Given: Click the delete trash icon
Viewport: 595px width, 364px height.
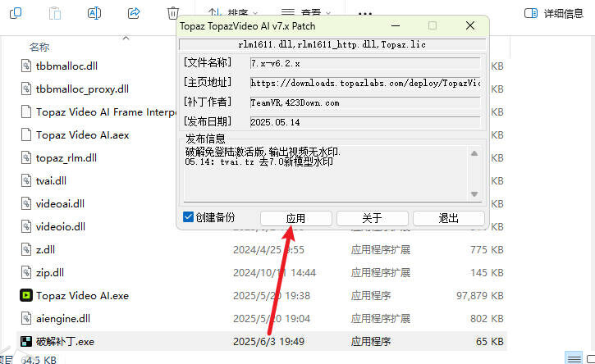Looking at the screenshot, I should pyautogui.click(x=173, y=13).
